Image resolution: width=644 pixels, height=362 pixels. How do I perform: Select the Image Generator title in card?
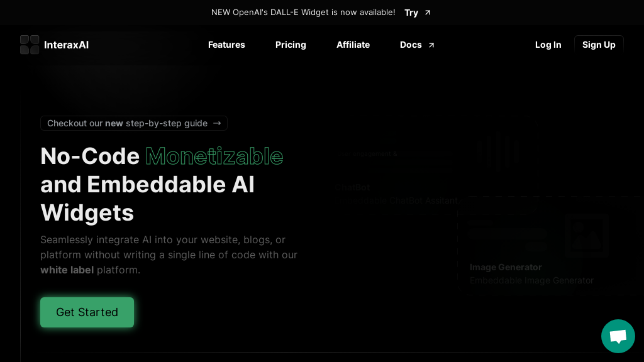click(506, 267)
